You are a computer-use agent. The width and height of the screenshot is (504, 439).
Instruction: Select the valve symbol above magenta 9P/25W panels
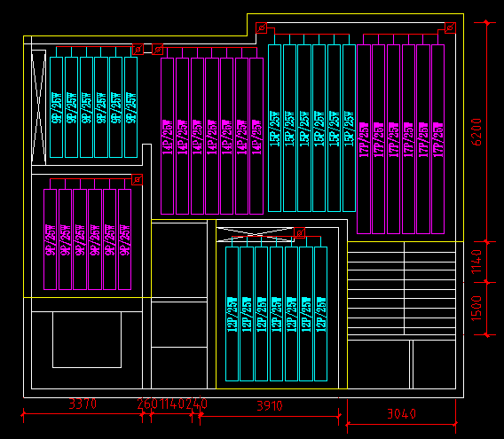(x=138, y=179)
